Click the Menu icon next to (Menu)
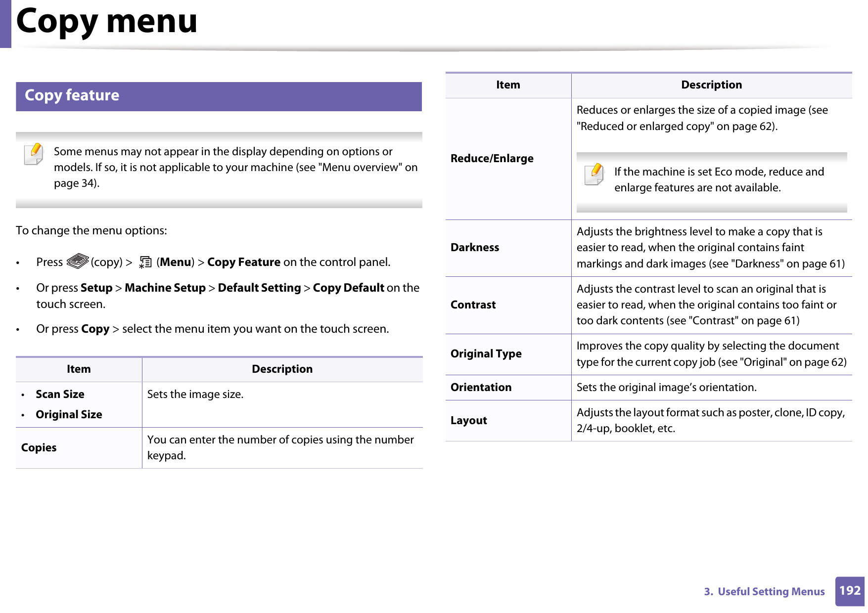The width and height of the screenshot is (868, 613). [145, 263]
